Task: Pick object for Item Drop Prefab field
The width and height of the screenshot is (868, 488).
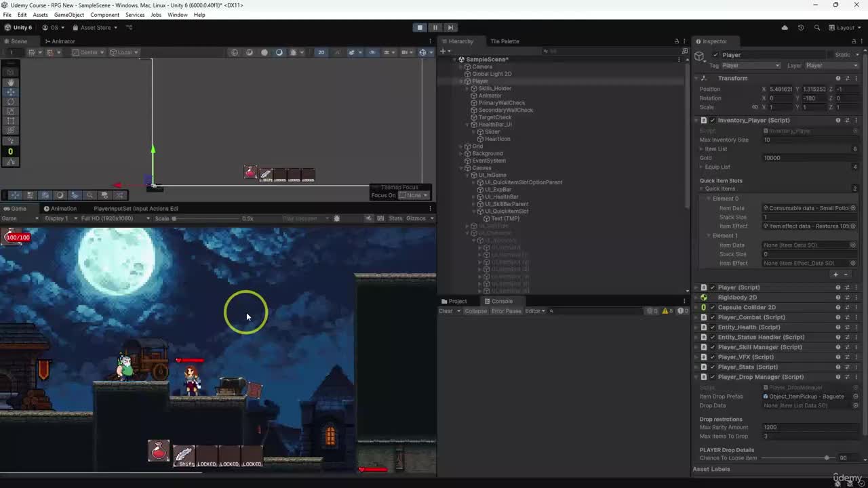Action: (855, 396)
